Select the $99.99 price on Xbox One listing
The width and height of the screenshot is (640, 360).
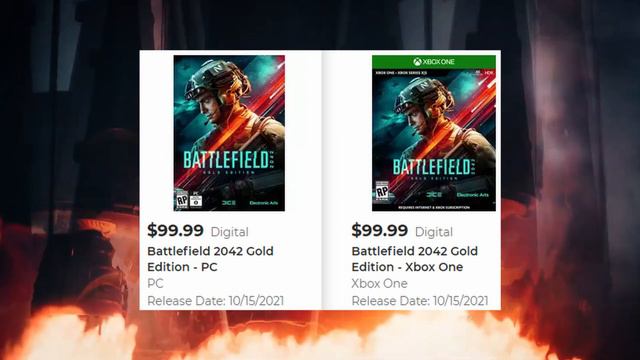(380, 231)
